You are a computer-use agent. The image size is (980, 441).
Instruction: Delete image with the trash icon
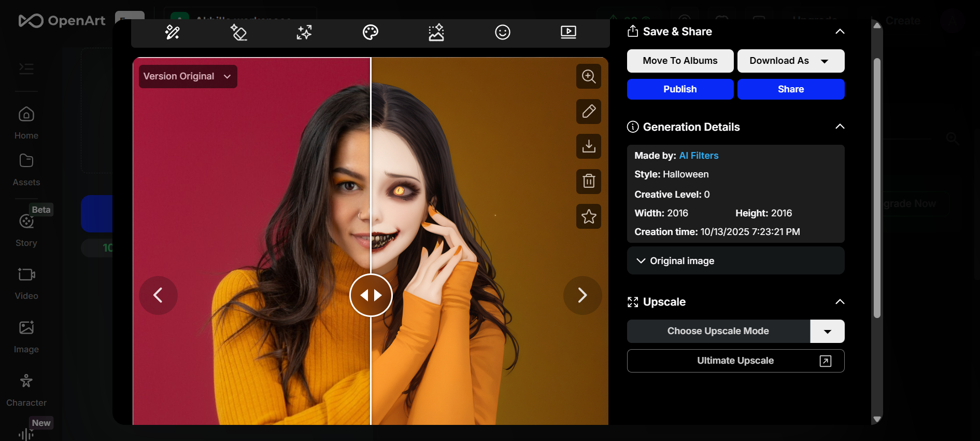588,182
